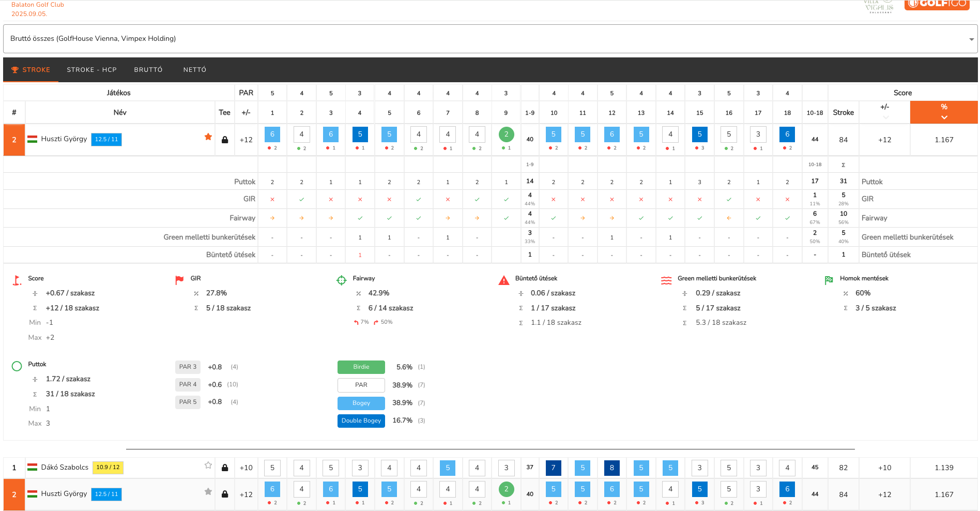Click the Homok mentések green flag icon
This screenshot has width=980, height=511.
click(829, 280)
